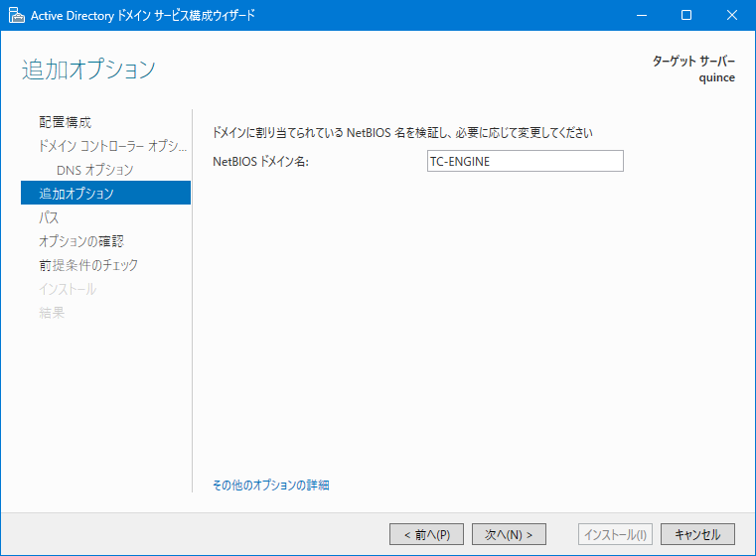Open the ドメイン コントローラー オプション step
Viewport: 756px width, 556px height.
111,146
